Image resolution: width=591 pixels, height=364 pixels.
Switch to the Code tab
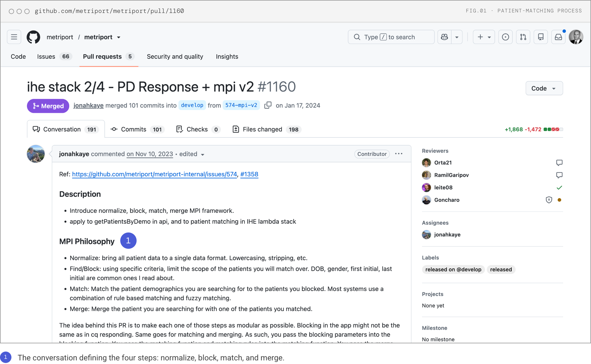point(18,56)
